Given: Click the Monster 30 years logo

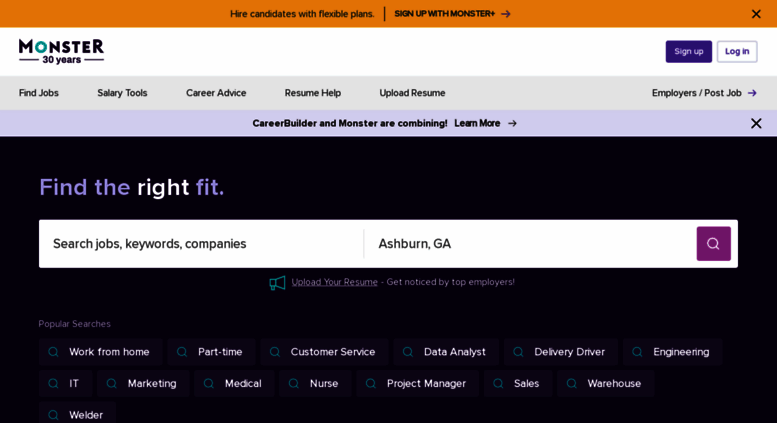Looking at the screenshot, I should [x=61, y=52].
